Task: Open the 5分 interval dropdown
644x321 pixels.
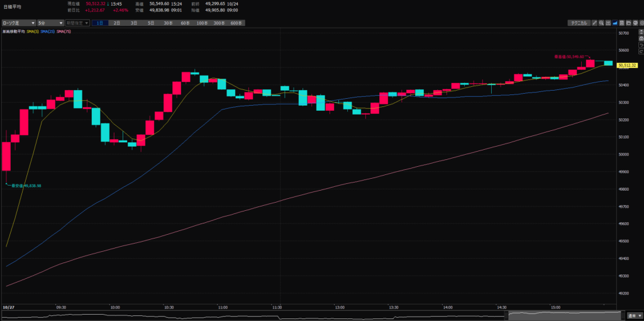Action: coord(49,23)
